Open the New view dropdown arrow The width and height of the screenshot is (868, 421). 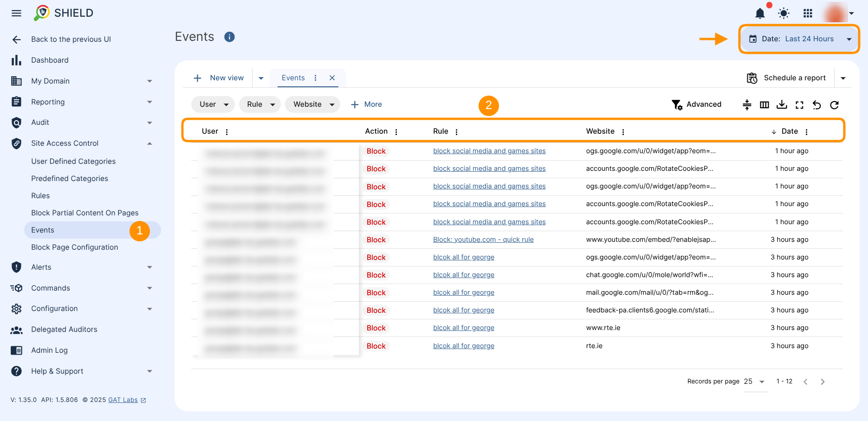[x=261, y=78]
